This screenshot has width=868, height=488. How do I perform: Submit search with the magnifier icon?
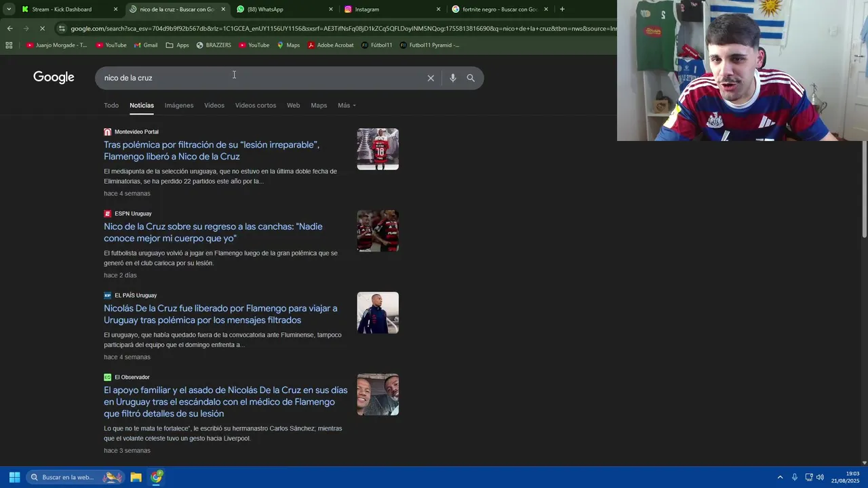point(471,78)
